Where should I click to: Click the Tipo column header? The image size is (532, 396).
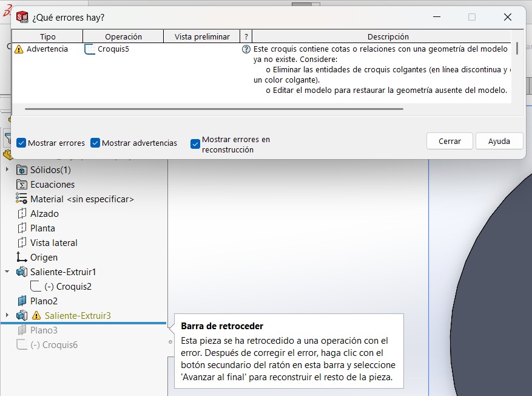[x=47, y=36]
